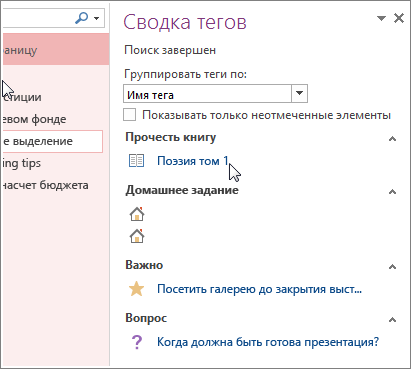Collapse the Прочесть книгу group

click(x=392, y=139)
